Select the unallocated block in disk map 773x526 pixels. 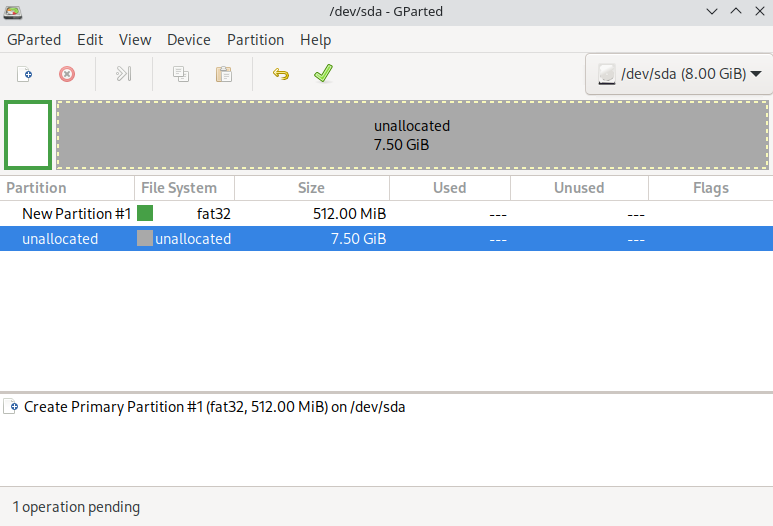(x=412, y=135)
